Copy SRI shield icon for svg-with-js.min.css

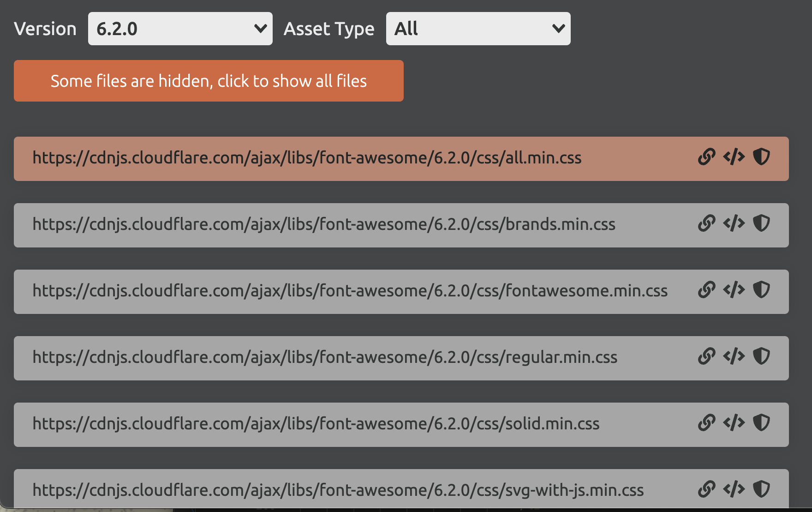click(x=761, y=489)
